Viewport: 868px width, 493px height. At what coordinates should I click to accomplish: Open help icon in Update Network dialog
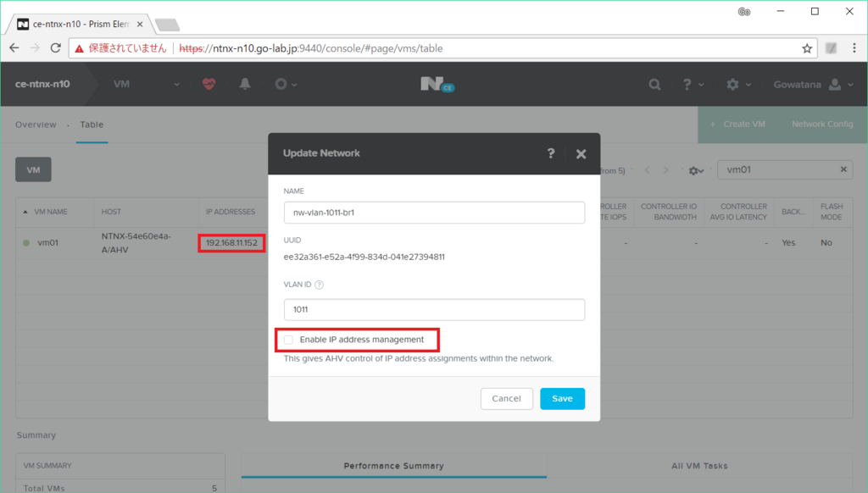[551, 153]
